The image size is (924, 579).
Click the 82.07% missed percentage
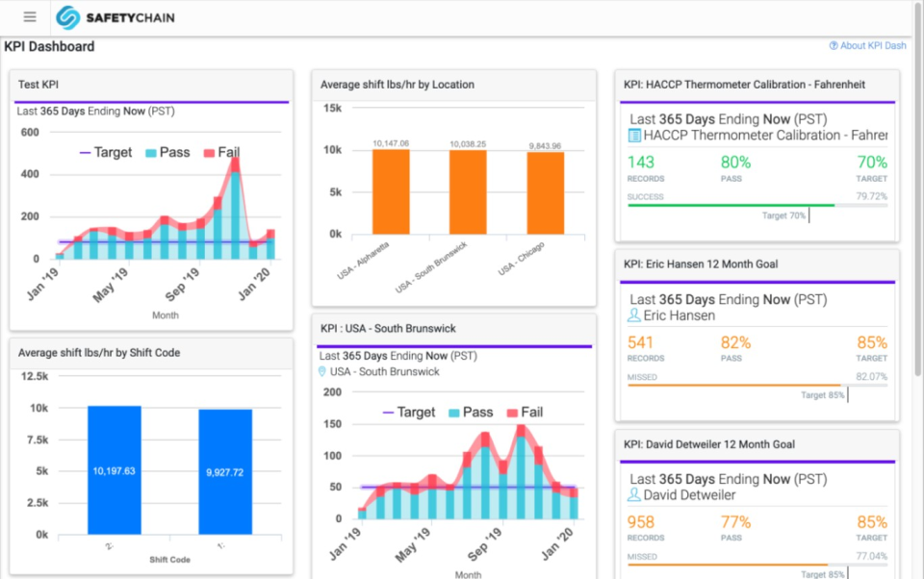[872, 376]
